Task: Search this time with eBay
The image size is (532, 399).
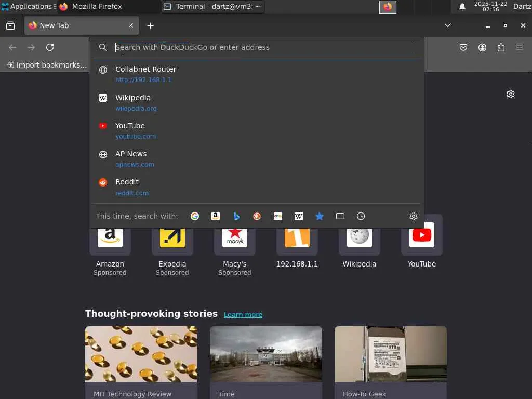Action: point(278,216)
